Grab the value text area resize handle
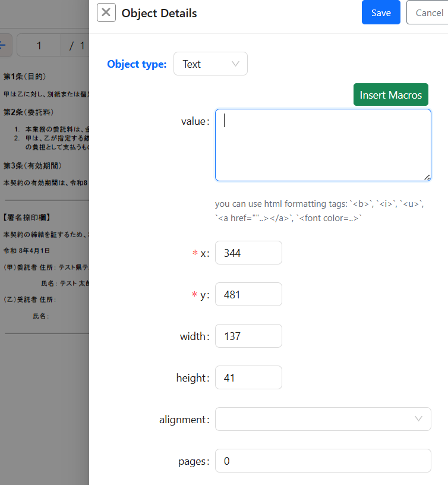 coord(427,177)
